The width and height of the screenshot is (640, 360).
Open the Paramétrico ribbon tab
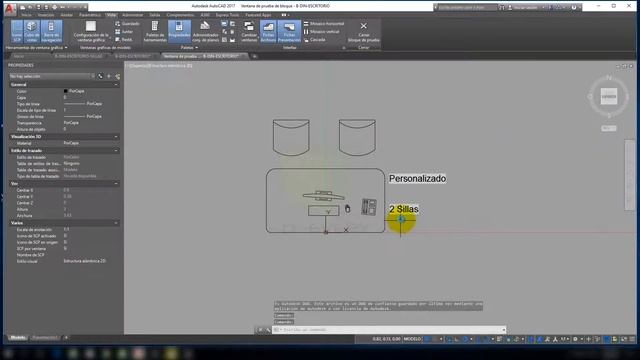click(x=90, y=15)
